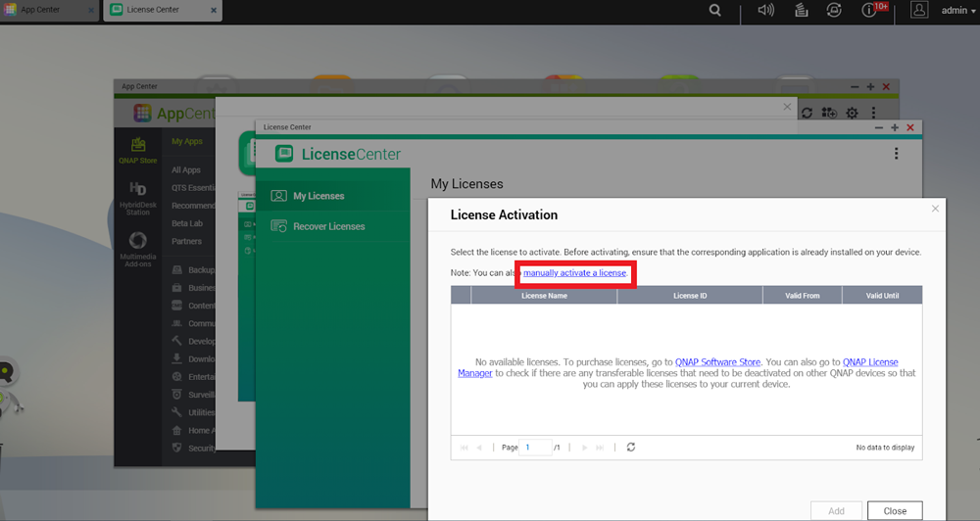This screenshot has width=980, height=521.
Task: Click the external devices sync icon
Action: pos(834,11)
